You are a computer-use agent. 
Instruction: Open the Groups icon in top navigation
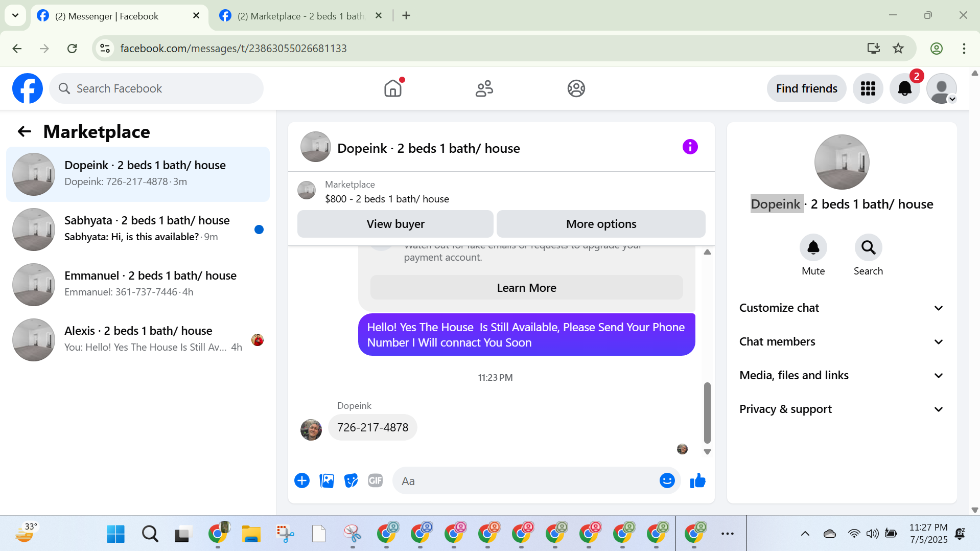coord(576,88)
